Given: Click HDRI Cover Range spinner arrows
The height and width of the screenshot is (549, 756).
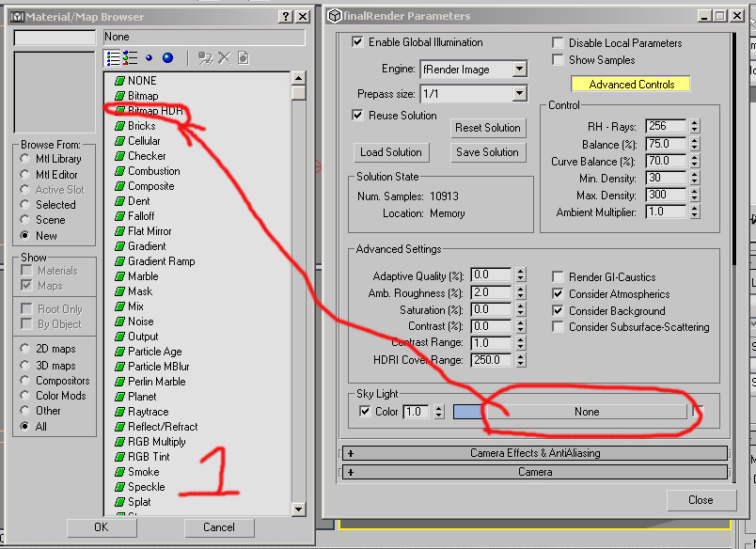Looking at the screenshot, I should [520, 359].
